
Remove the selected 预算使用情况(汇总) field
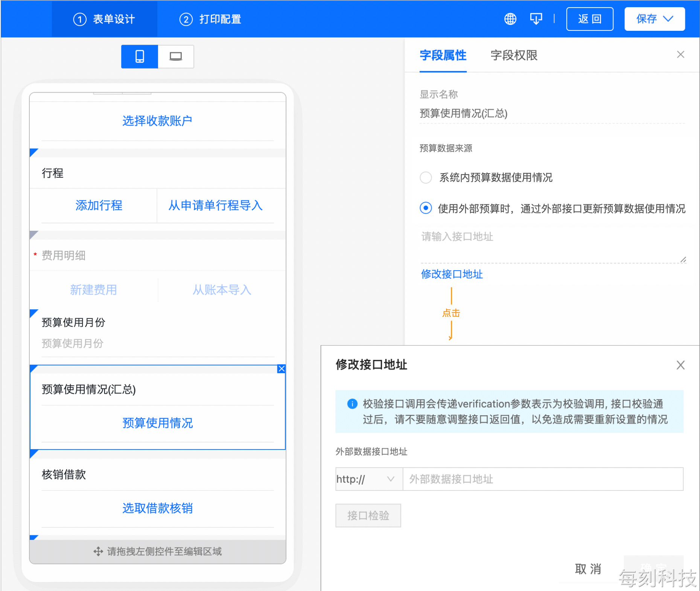pyautogui.click(x=281, y=369)
